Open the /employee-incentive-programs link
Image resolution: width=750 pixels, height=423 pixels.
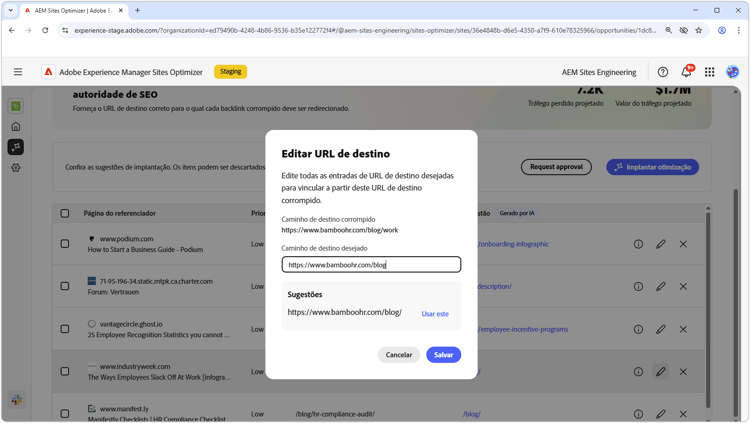(524, 329)
